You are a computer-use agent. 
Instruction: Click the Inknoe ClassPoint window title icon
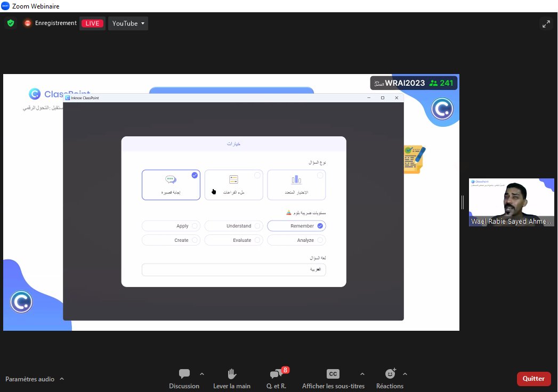[x=68, y=98]
